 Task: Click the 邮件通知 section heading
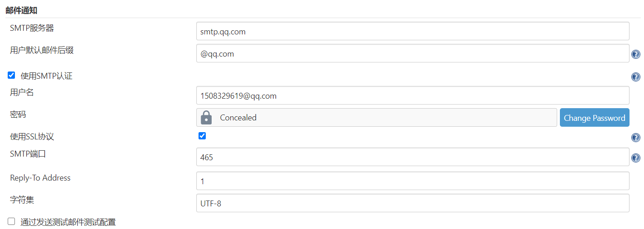point(21,9)
